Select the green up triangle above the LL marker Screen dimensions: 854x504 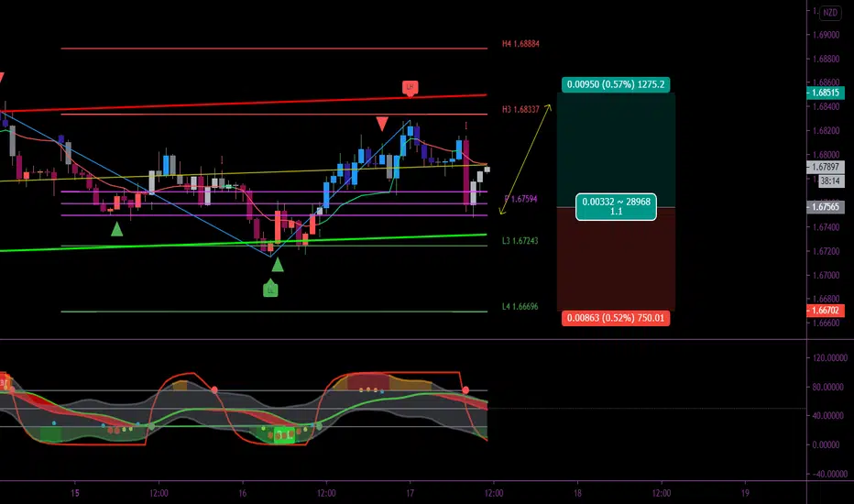coord(278,265)
